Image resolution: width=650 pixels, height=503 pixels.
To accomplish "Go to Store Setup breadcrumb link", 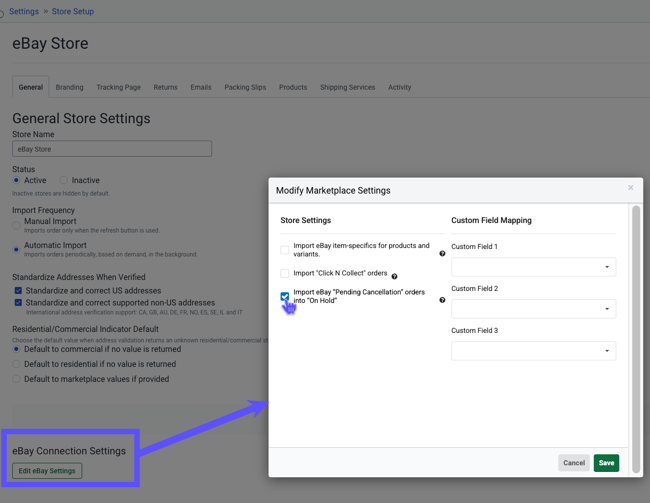I will pyautogui.click(x=73, y=12).
